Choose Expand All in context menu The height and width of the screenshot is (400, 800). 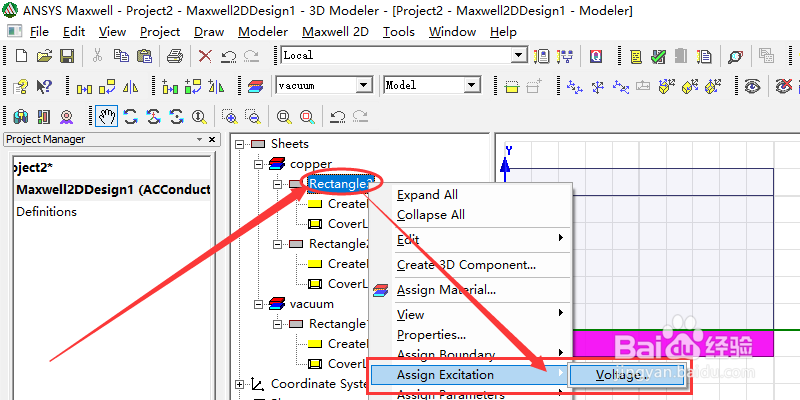coord(428,195)
